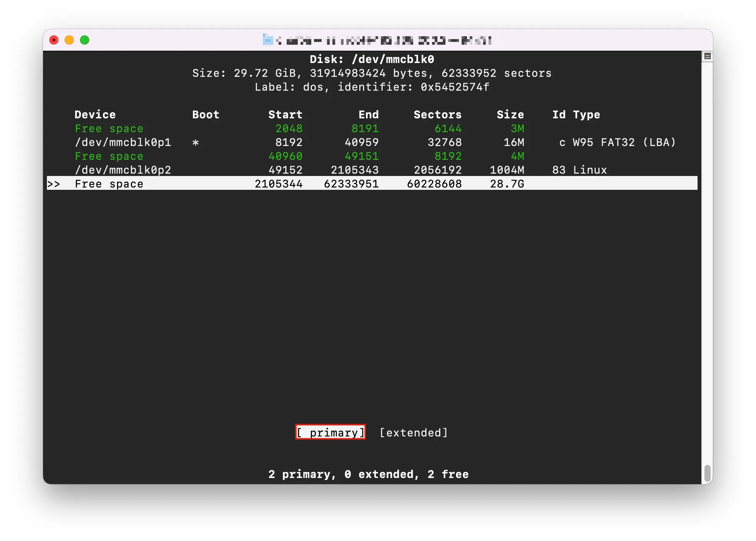756x541 pixels.
Task: Click the End column header
Action: coord(368,115)
